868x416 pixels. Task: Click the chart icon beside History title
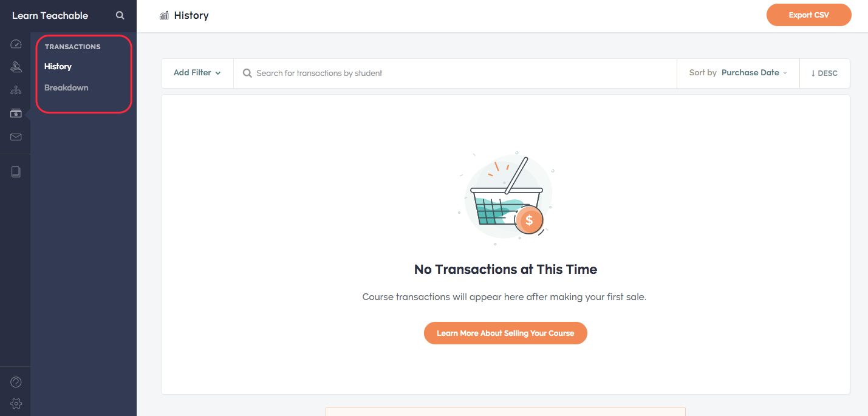[164, 15]
